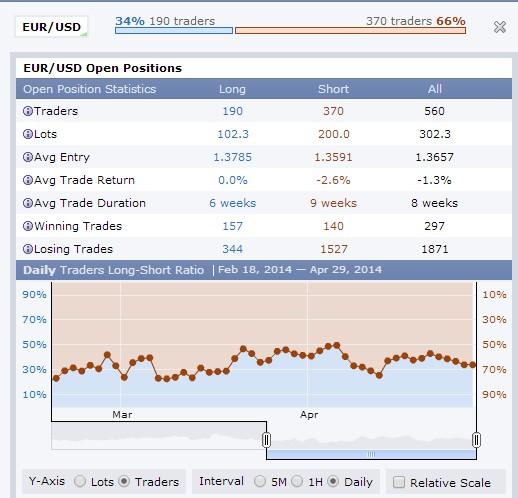Click the Losing Trades info icon
Viewport: 518px width, 498px height.
pos(28,249)
